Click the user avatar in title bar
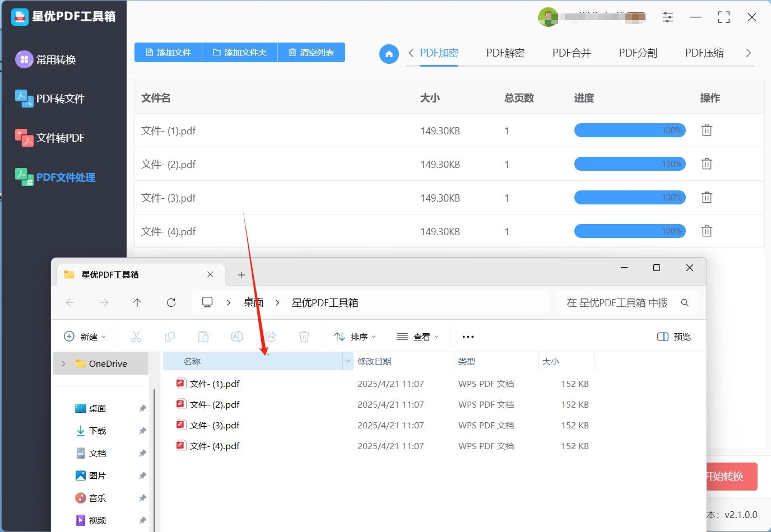The image size is (771, 532). point(547,17)
